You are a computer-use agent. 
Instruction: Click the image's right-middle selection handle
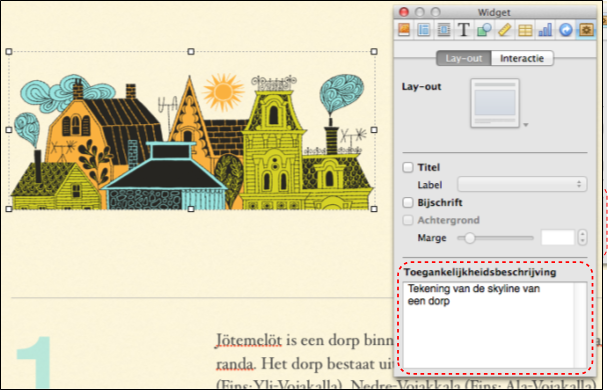(374, 130)
